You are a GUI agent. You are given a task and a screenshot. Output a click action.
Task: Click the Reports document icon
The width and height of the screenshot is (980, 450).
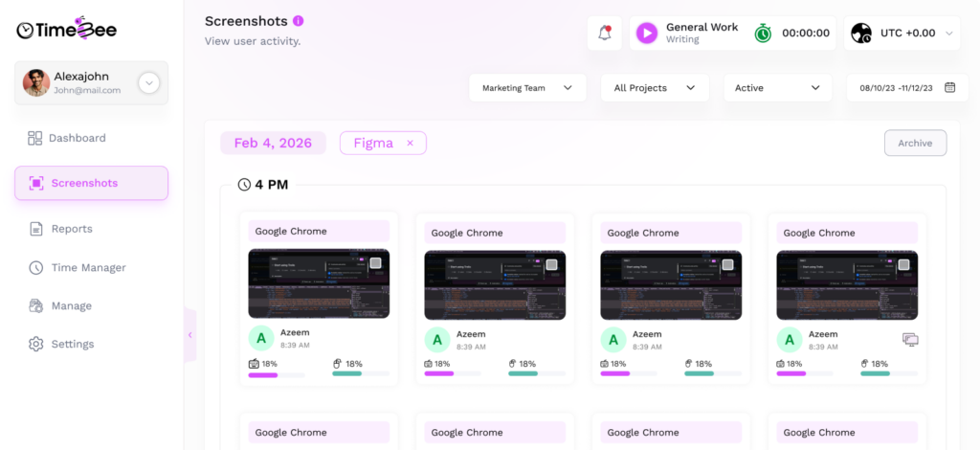[x=36, y=229]
